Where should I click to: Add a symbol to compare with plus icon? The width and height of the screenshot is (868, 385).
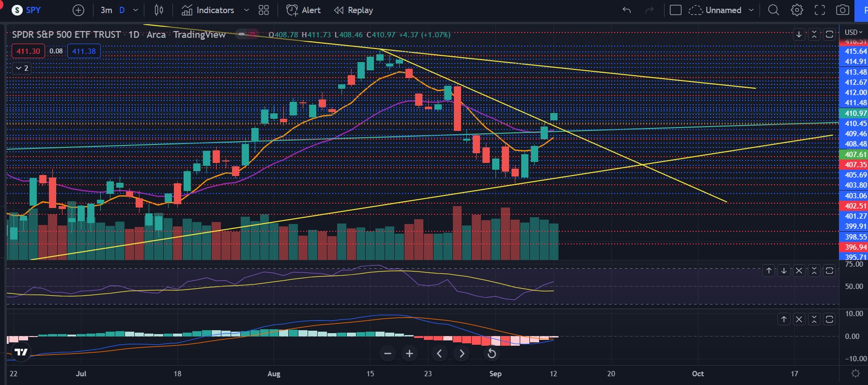tap(78, 10)
